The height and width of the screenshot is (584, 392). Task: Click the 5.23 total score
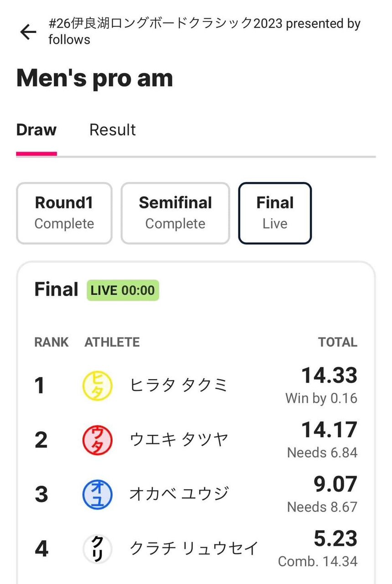(335, 539)
